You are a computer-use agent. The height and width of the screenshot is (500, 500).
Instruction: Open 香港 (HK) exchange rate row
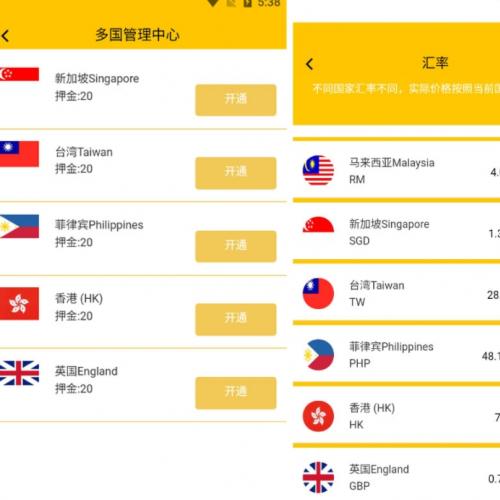[x=397, y=416]
